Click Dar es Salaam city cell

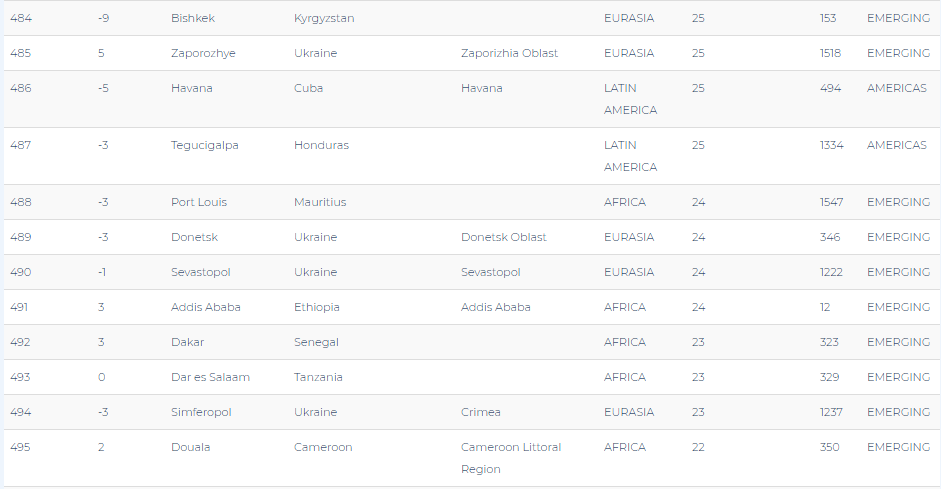(x=210, y=377)
